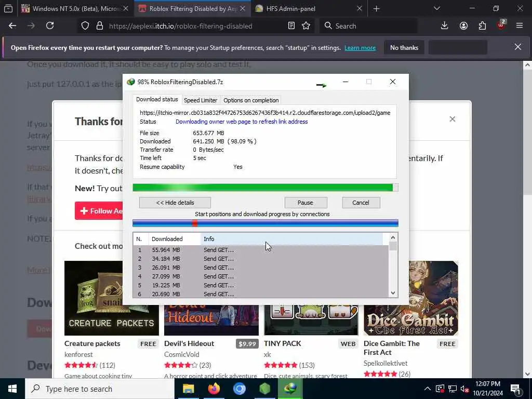This screenshot has height=399, width=532.
Task: Click the IDM icon in dialog title bar
Action: point(131,82)
